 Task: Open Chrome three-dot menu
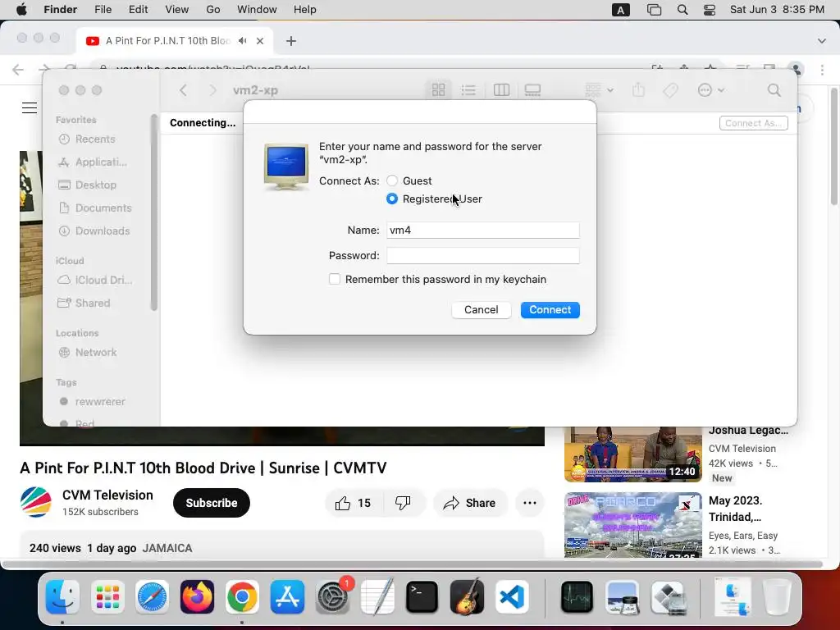pos(822,70)
